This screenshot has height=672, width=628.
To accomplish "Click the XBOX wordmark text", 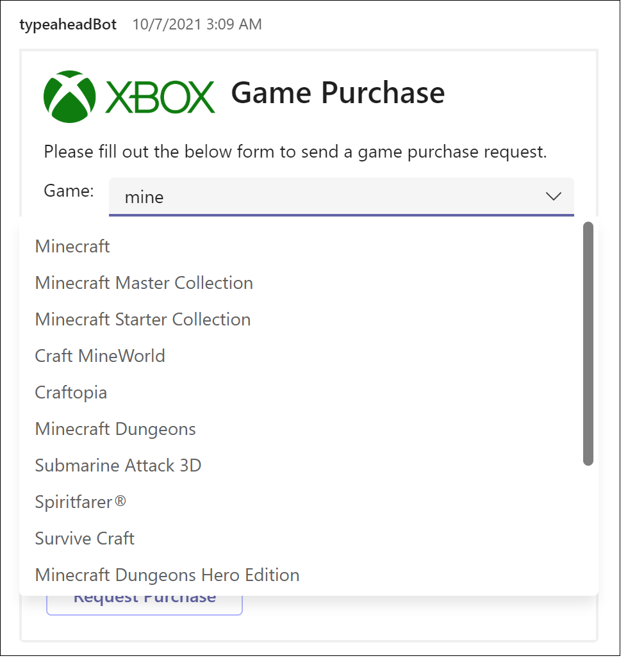I will coord(160,97).
